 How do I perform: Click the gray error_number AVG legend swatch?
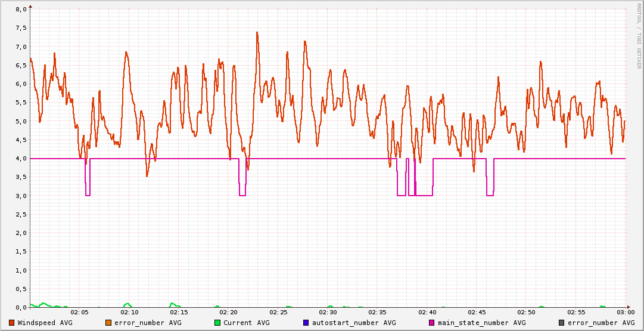[x=562, y=323]
